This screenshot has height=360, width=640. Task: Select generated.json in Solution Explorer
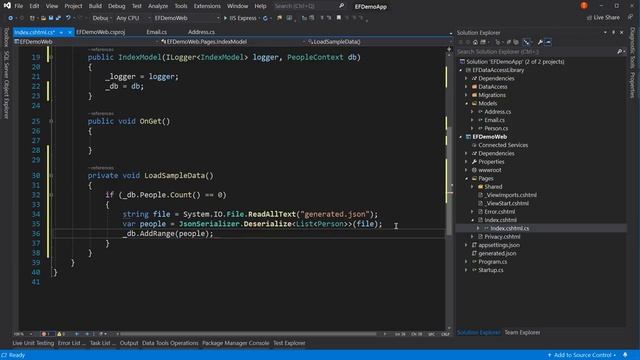(x=497, y=253)
